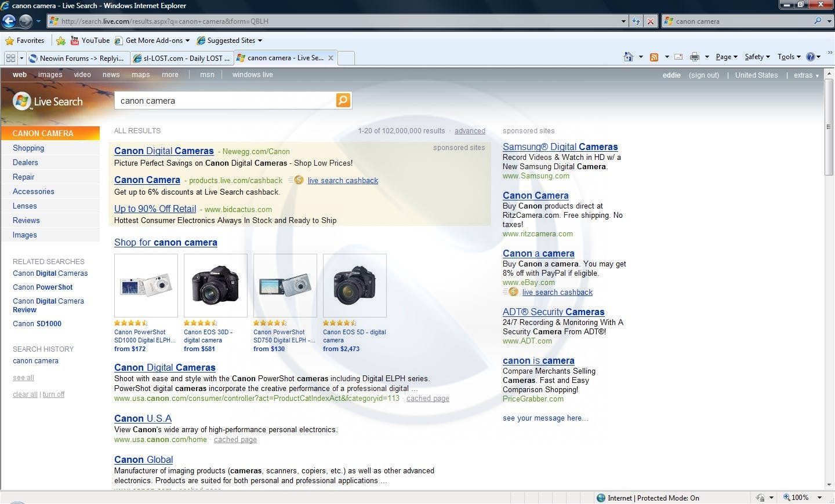Open the more scope dropdown
The image size is (835, 504).
[170, 75]
